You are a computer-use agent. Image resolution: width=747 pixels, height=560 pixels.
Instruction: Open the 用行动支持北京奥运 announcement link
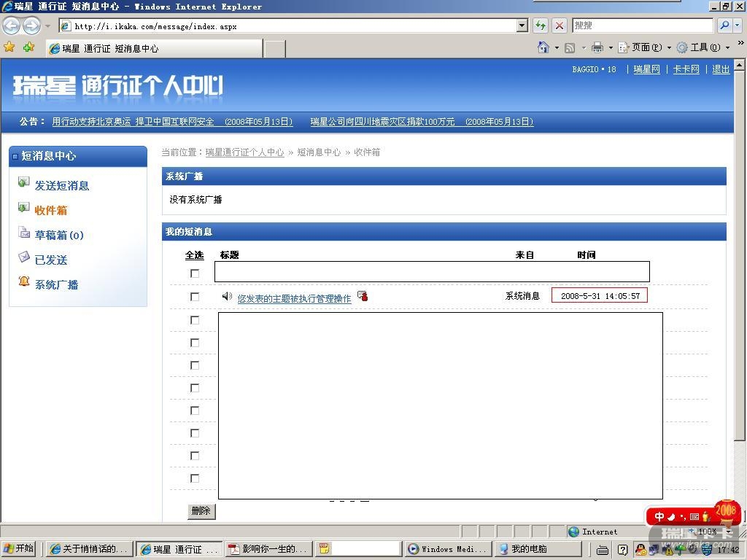172,122
